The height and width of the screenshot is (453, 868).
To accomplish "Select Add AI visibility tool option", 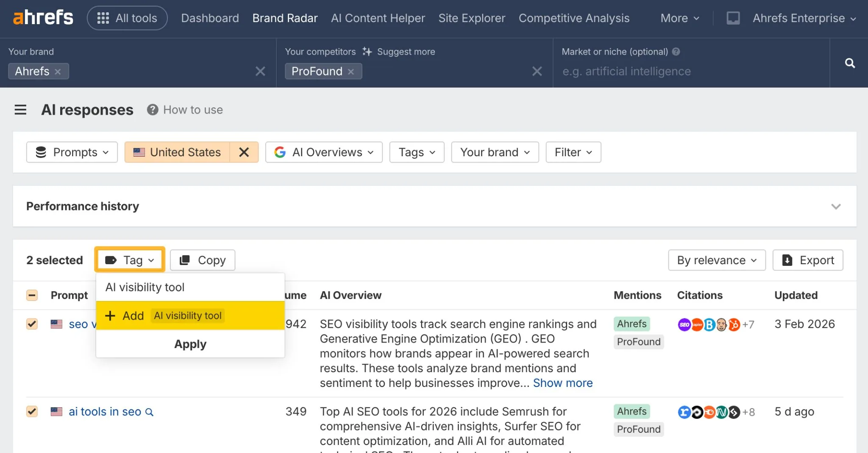I will pyautogui.click(x=190, y=316).
